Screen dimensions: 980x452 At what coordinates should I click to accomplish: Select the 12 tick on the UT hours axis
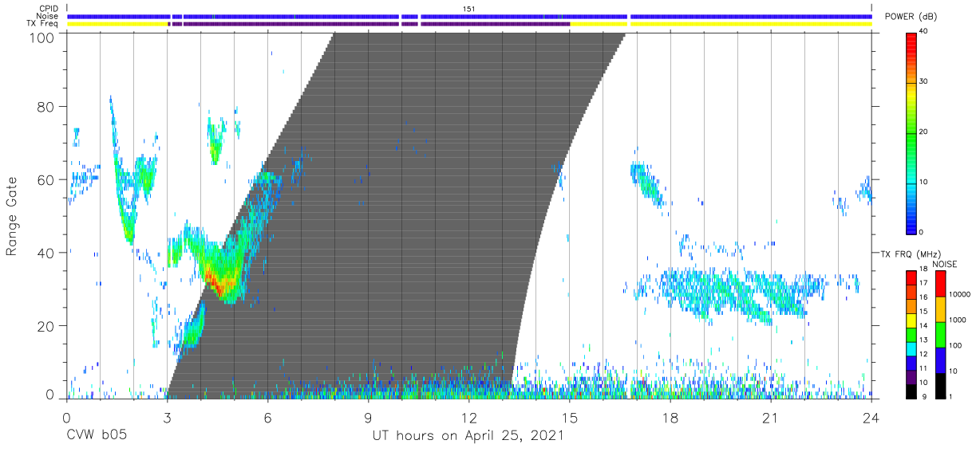pyautogui.click(x=469, y=417)
